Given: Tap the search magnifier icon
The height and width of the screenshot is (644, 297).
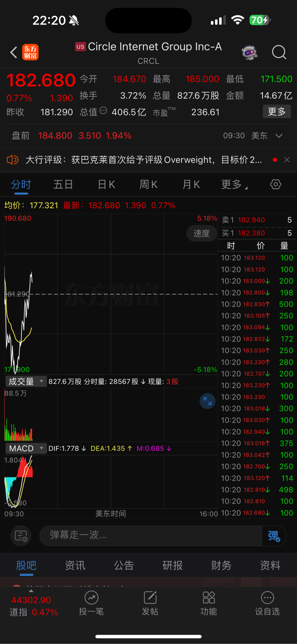Looking at the screenshot, I should click(x=279, y=52).
